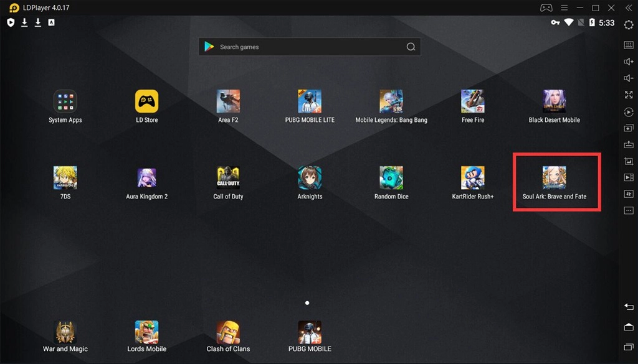Open the LDPlayer hamburger menu
This screenshot has height=364, width=638.
[564, 8]
